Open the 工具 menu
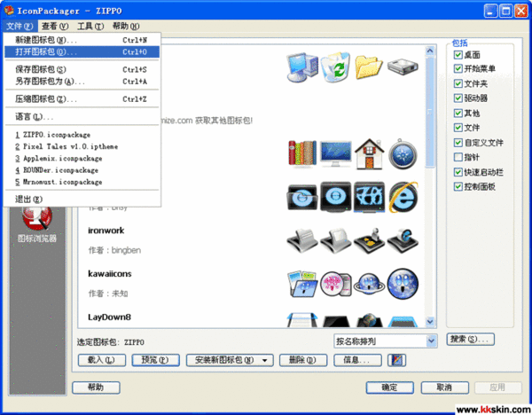Viewport: 532px width, 415px height. [90, 26]
